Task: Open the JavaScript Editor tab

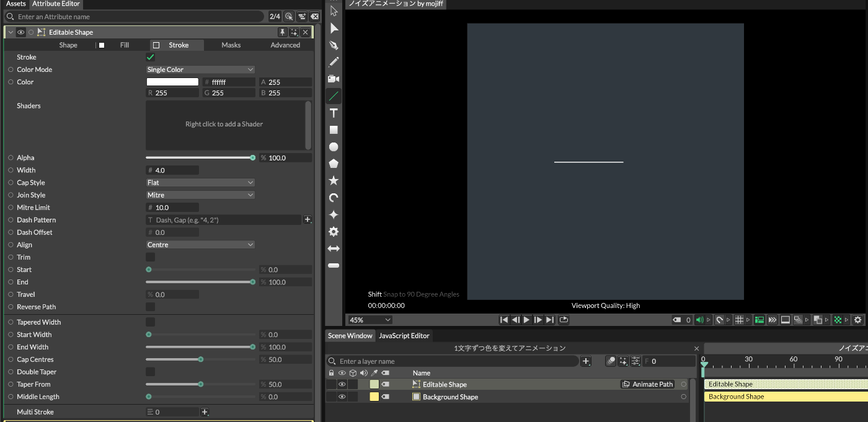Action: pyautogui.click(x=404, y=336)
